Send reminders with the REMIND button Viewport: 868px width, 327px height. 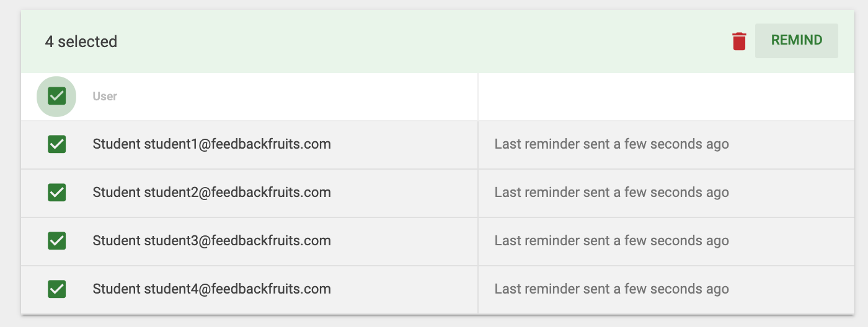(x=797, y=41)
